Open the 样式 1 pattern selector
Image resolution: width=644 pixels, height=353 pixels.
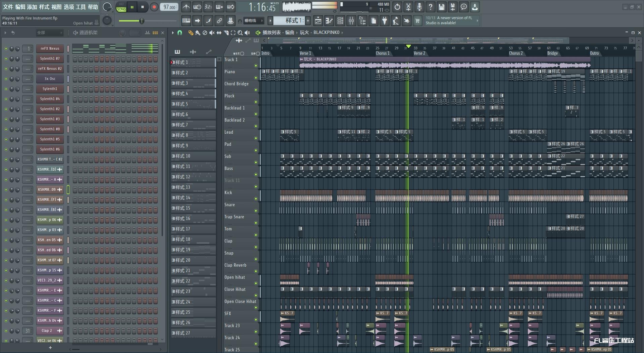(x=289, y=21)
